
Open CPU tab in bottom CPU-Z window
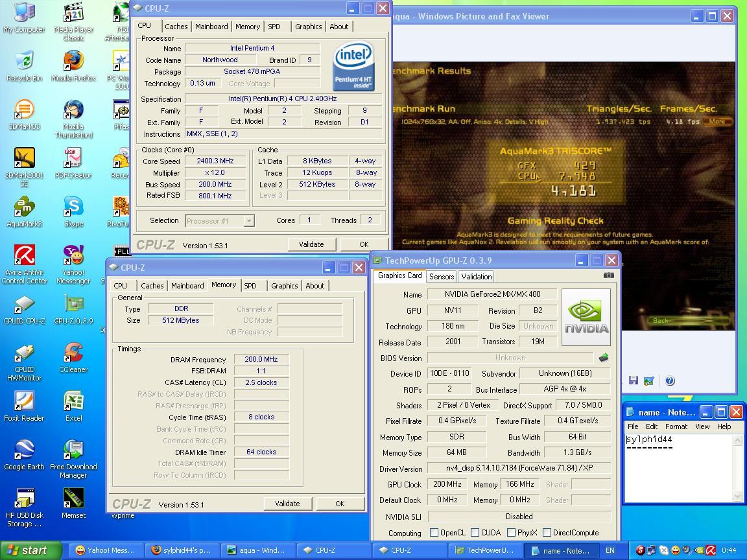120,286
